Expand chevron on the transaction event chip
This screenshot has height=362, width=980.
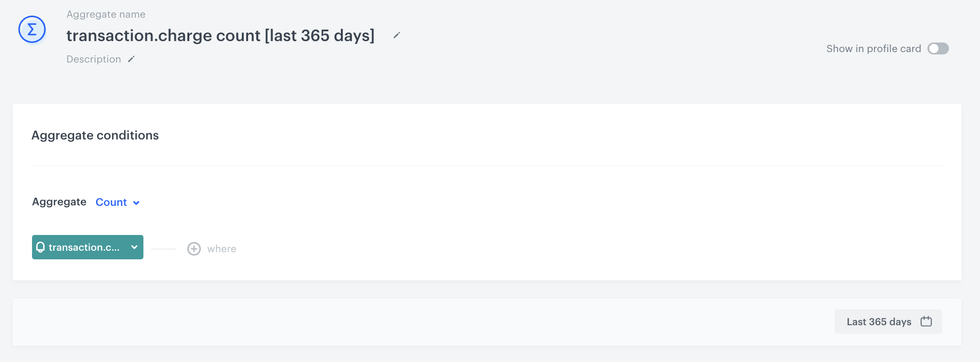point(134,247)
